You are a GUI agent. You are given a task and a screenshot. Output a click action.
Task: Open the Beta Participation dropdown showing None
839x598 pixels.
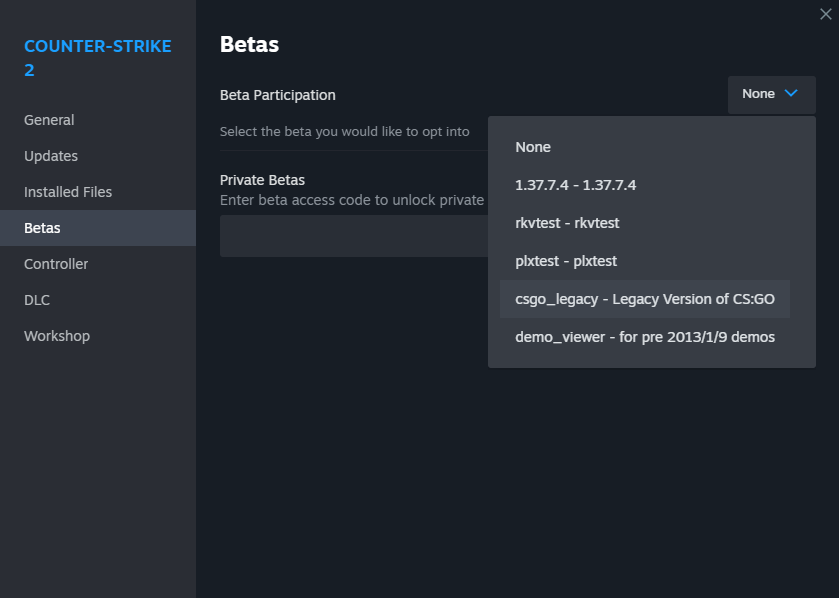coord(771,94)
